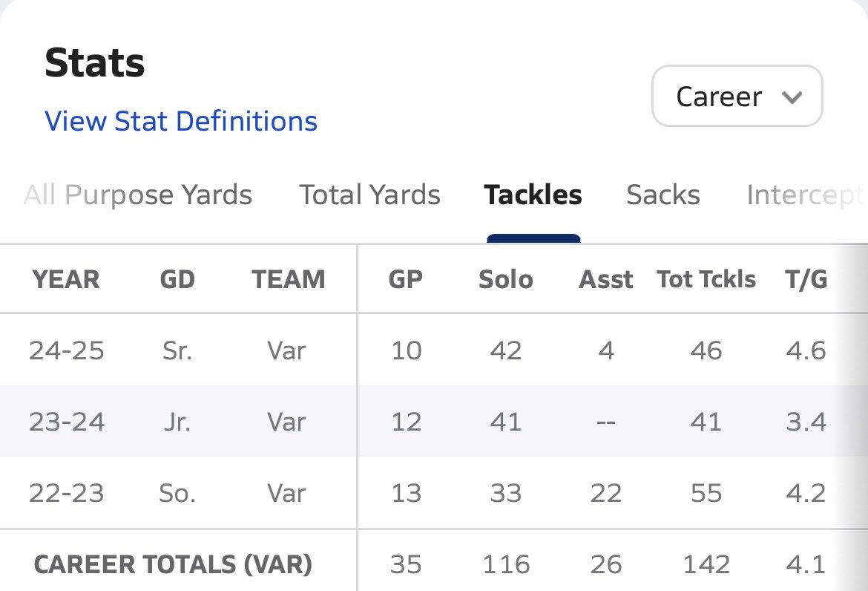Sort by Asst column header
The height and width of the screenshot is (591, 868).
tap(606, 279)
